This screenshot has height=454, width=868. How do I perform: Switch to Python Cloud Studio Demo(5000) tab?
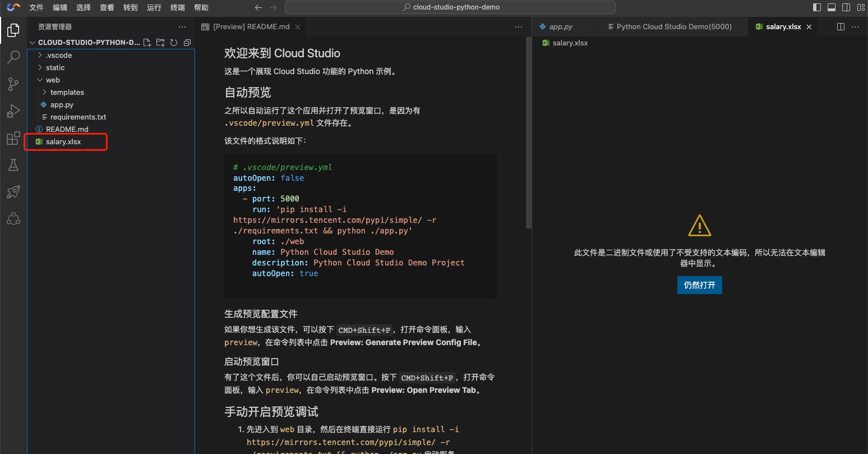coord(674,27)
